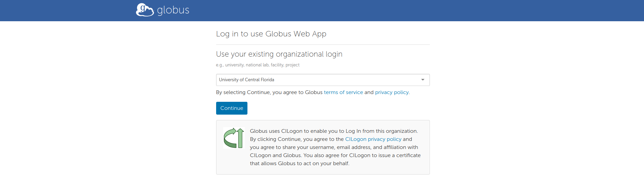Click the Continue button
The image size is (644, 180).
[x=232, y=108]
